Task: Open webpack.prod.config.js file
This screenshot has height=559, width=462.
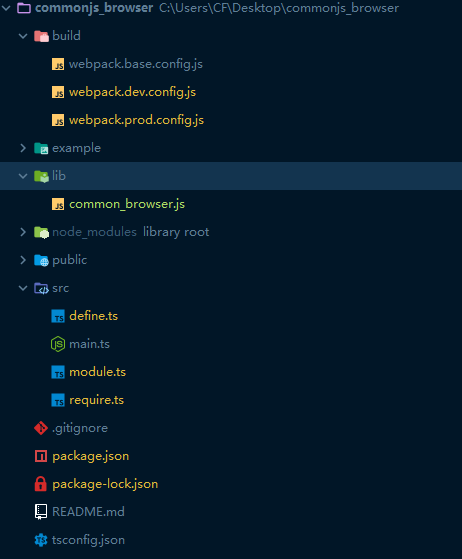Action: click(x=137, y=120)
